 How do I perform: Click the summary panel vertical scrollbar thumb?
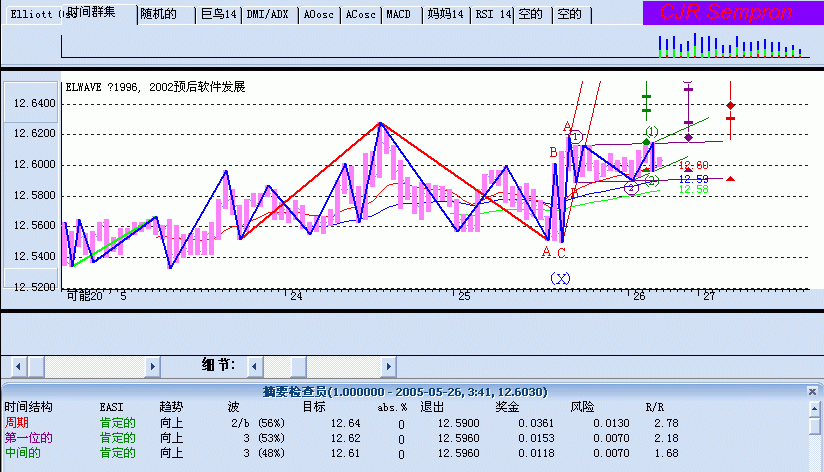(x=815, y=426)
